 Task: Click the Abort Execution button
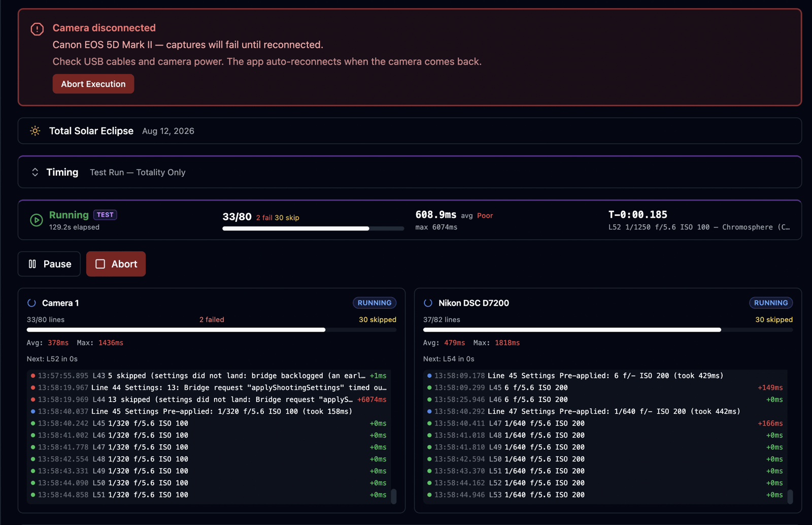point(93,84)
